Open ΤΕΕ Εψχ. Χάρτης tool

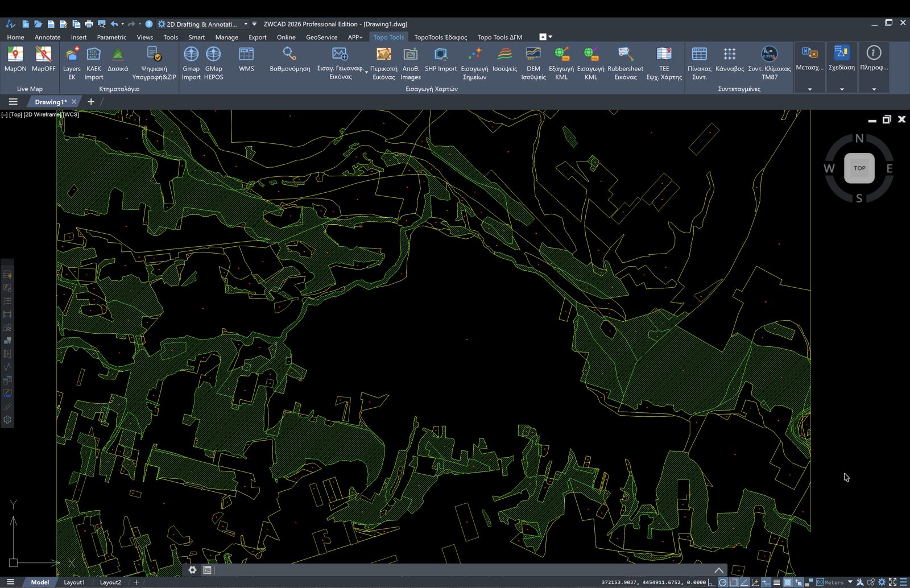[x=664, y=63]
